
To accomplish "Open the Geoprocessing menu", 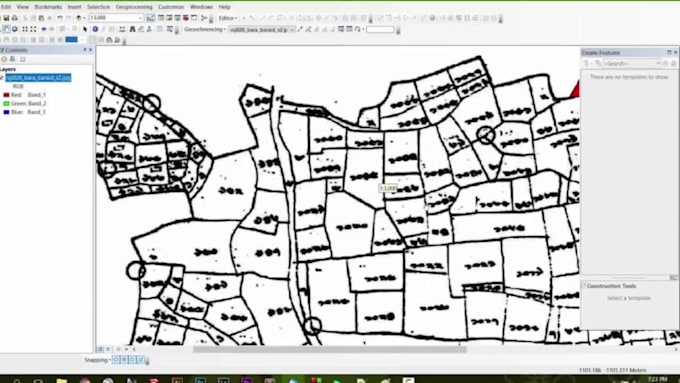I will [134, 7].
